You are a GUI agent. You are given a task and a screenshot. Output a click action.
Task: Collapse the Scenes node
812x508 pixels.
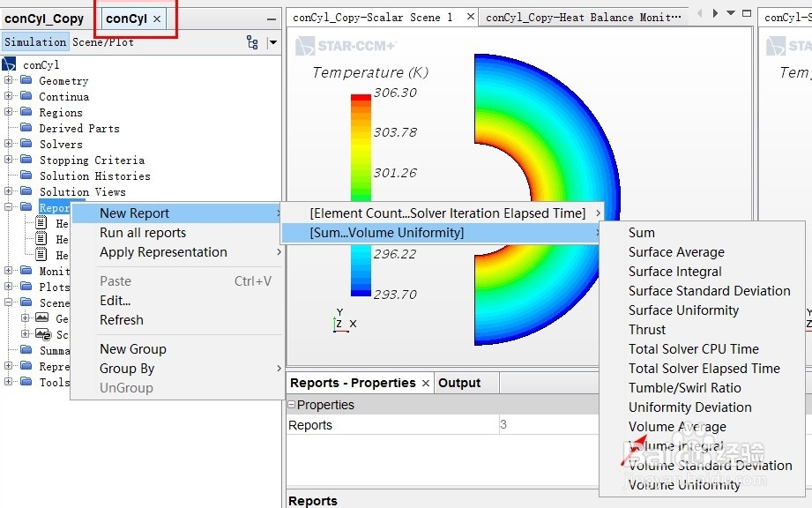click(x=8, y=303)
